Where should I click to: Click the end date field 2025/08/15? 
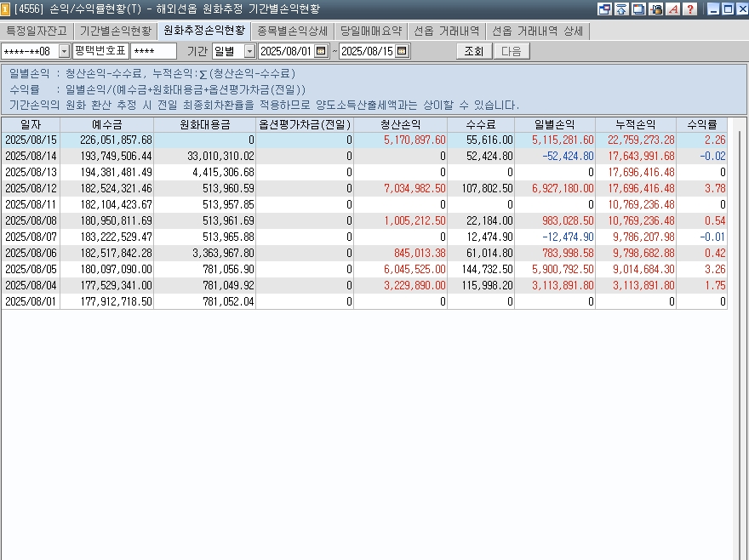368,51
